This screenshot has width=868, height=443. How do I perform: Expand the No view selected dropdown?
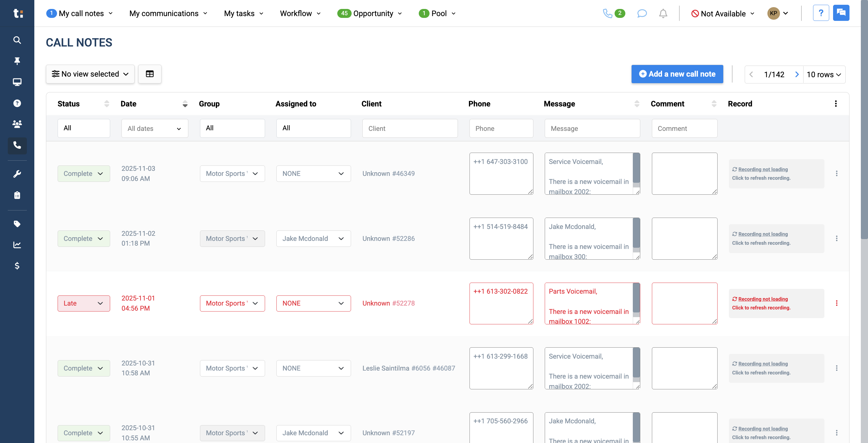coord(90,74)
